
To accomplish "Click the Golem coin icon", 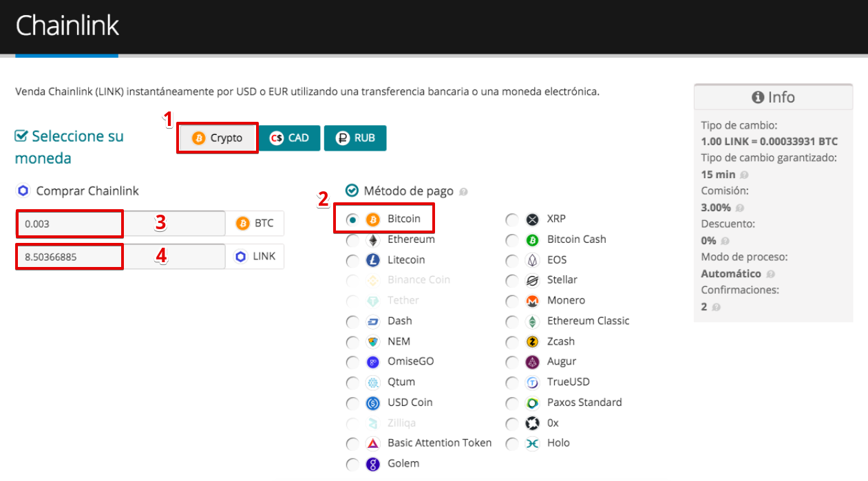I will [372, 464].
